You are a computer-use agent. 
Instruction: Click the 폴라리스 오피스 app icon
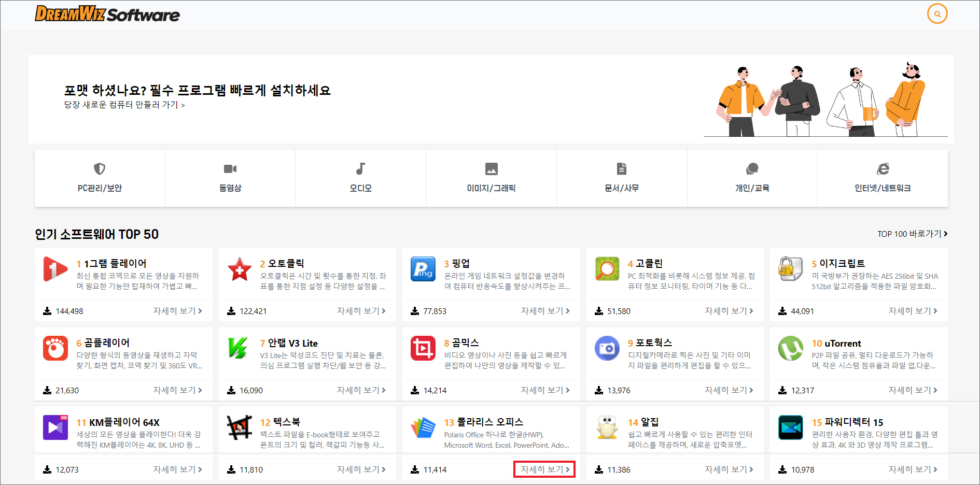423,427
